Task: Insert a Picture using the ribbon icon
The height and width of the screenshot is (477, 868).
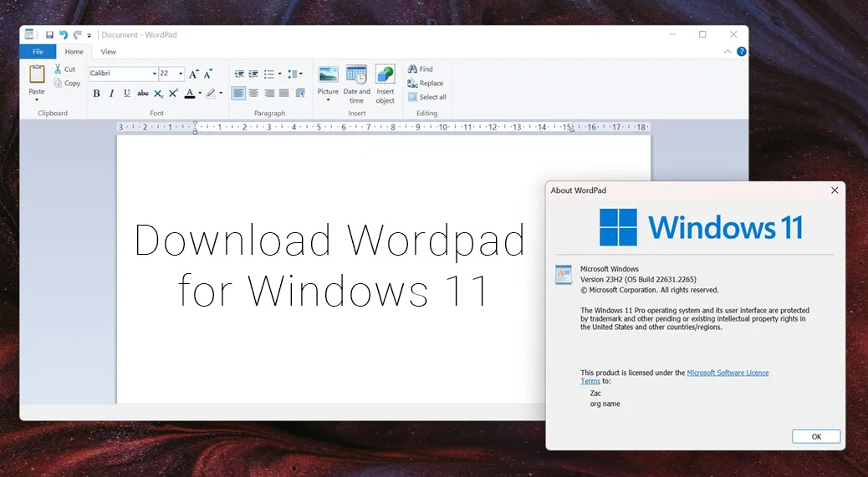Action: tap(328, 74)
